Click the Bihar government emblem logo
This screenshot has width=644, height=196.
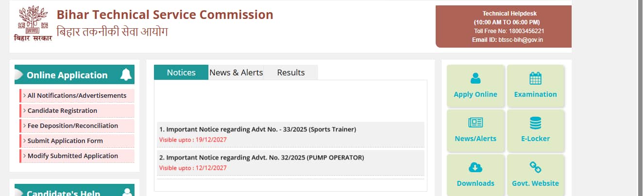tap(33, 23)
